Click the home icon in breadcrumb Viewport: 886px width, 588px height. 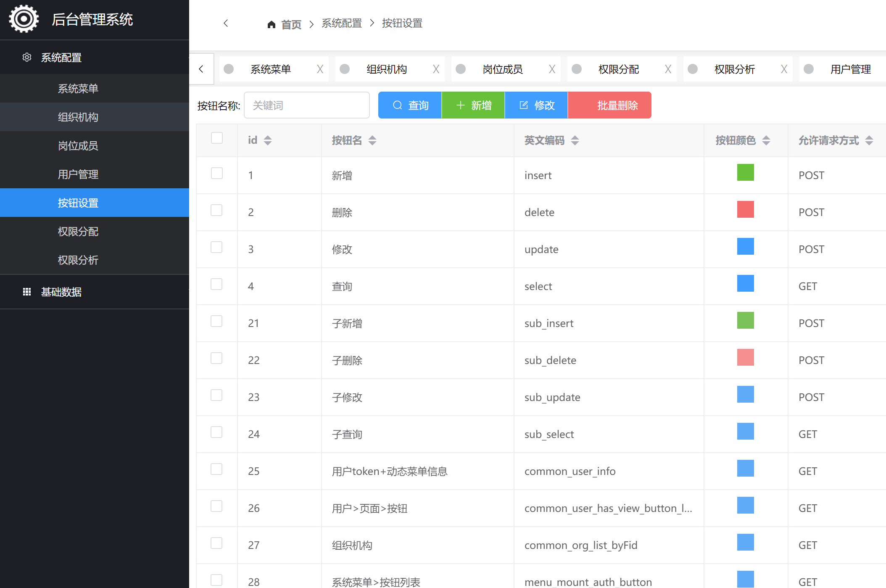coord(272,24)
